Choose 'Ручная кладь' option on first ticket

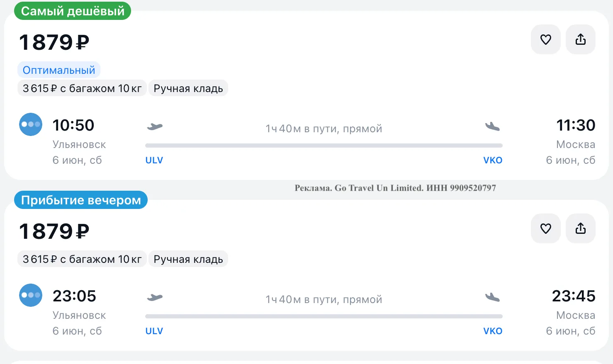pos(188,88)
